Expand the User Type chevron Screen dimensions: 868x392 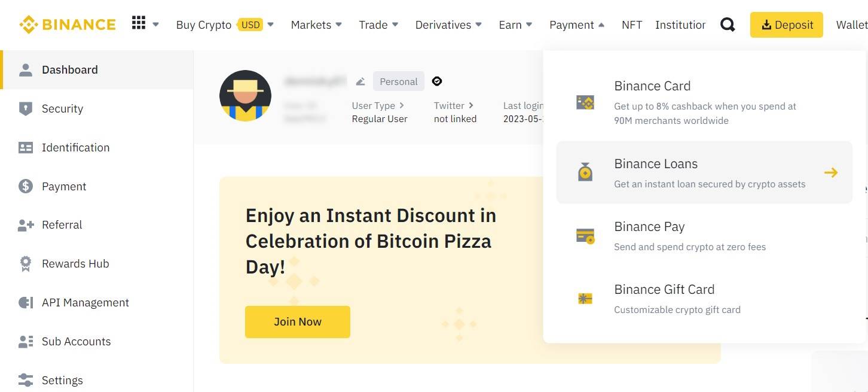[402, 105]
